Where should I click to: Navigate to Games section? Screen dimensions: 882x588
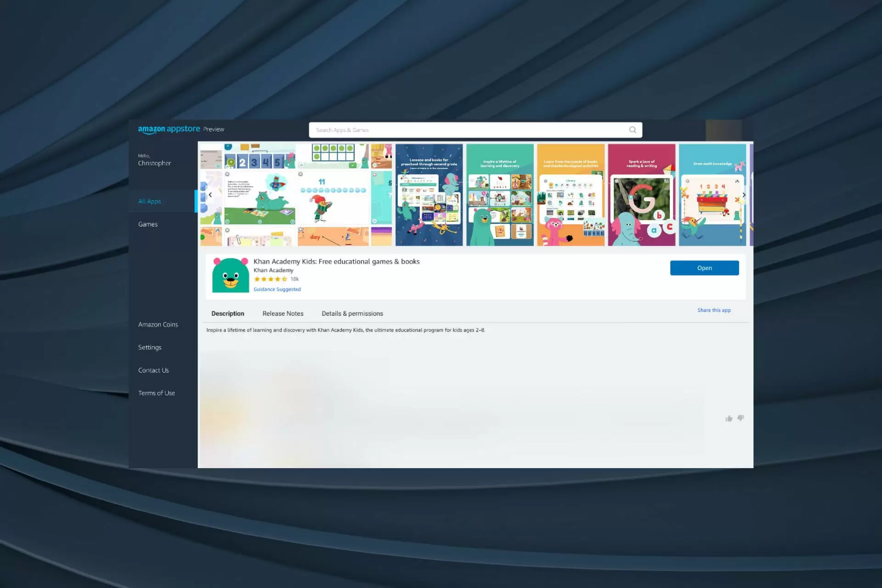(x=147, y=224)
